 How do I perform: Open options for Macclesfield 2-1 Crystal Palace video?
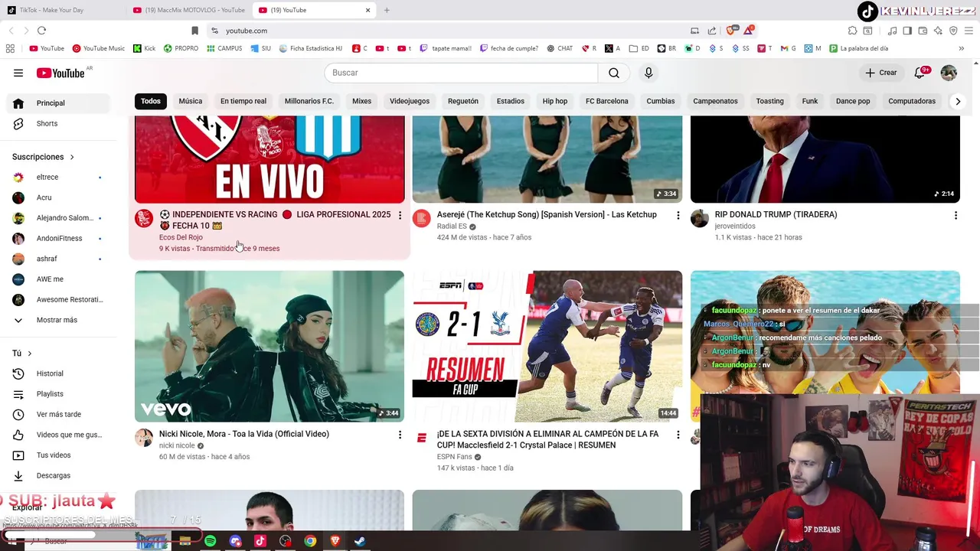tap(678, 435)
